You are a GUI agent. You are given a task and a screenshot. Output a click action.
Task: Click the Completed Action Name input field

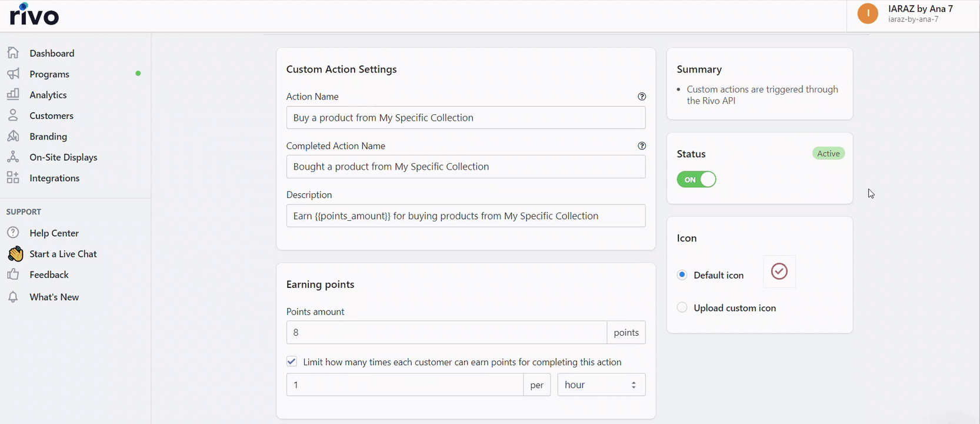tap(466, 167)
